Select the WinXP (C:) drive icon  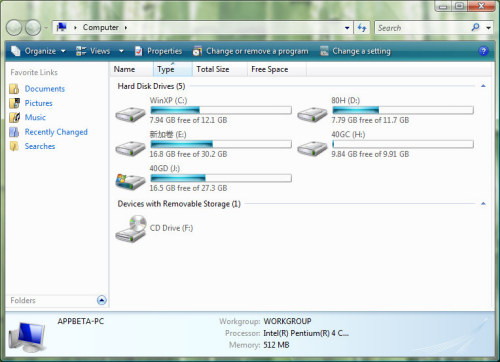(130, 114)
